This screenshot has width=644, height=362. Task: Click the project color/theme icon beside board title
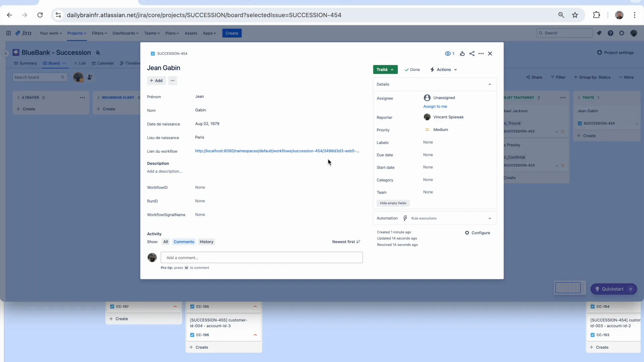click(x=98, y=53)
